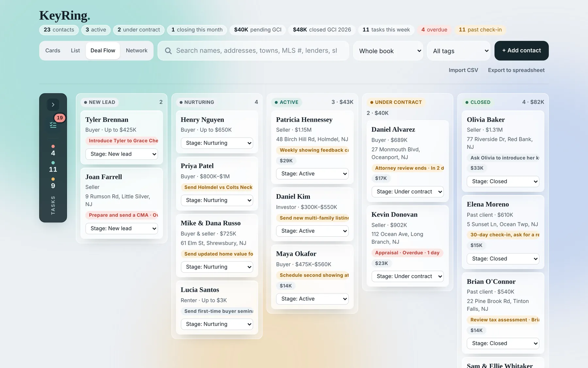Click the 11 past check-in chip
Image resolution: width=588 pixels, height=368 pixels.
(480, 30)
